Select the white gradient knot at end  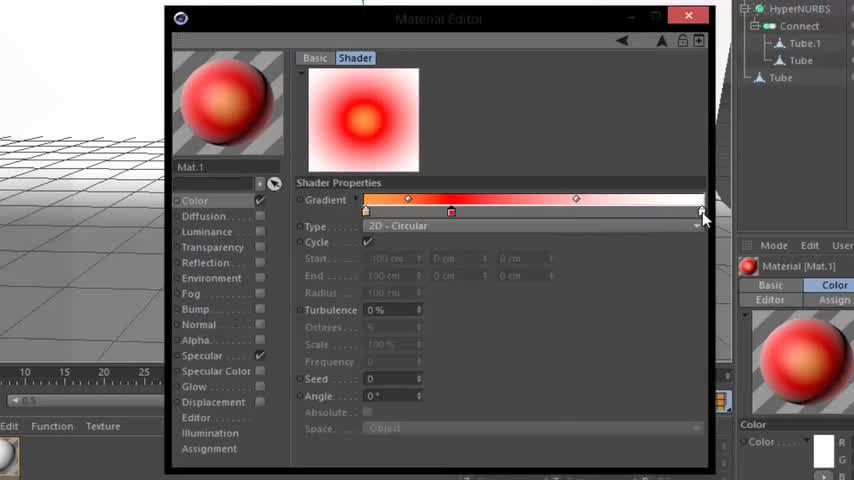(701, 211)
